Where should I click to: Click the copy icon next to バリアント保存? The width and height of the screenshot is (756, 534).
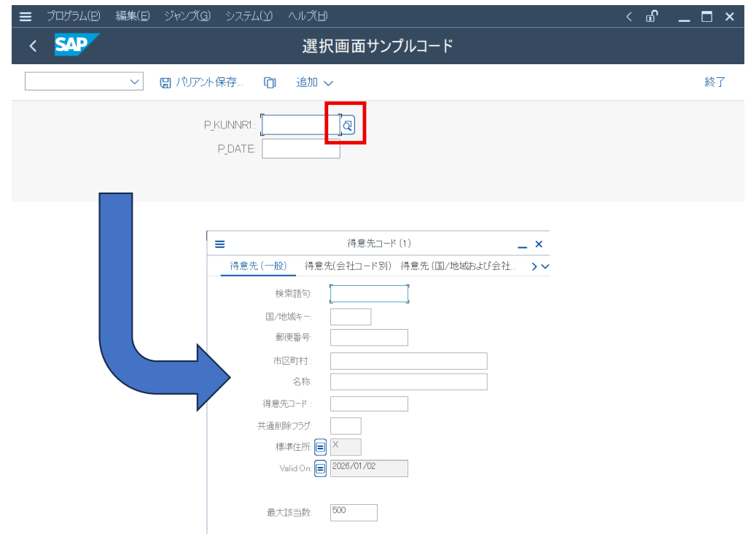click(x=270, y=83)
